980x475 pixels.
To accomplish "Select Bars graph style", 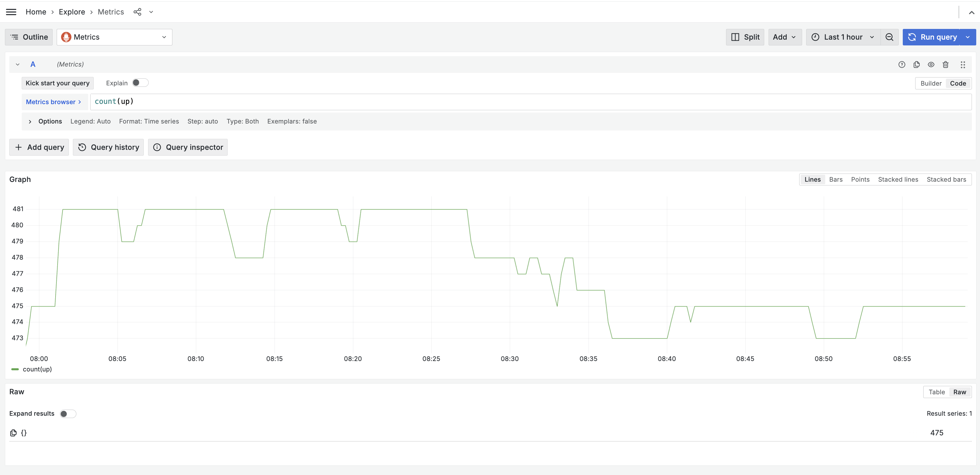I will click(x=836, y=179).
